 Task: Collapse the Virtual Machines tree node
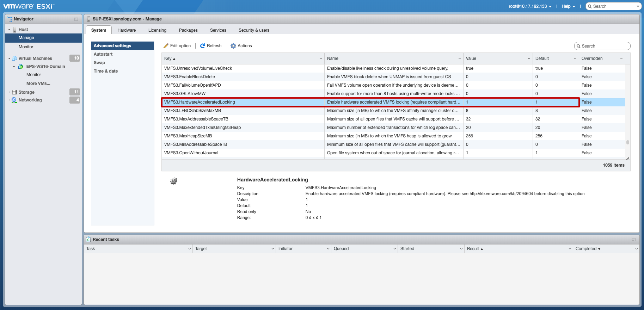click(10, 58)
